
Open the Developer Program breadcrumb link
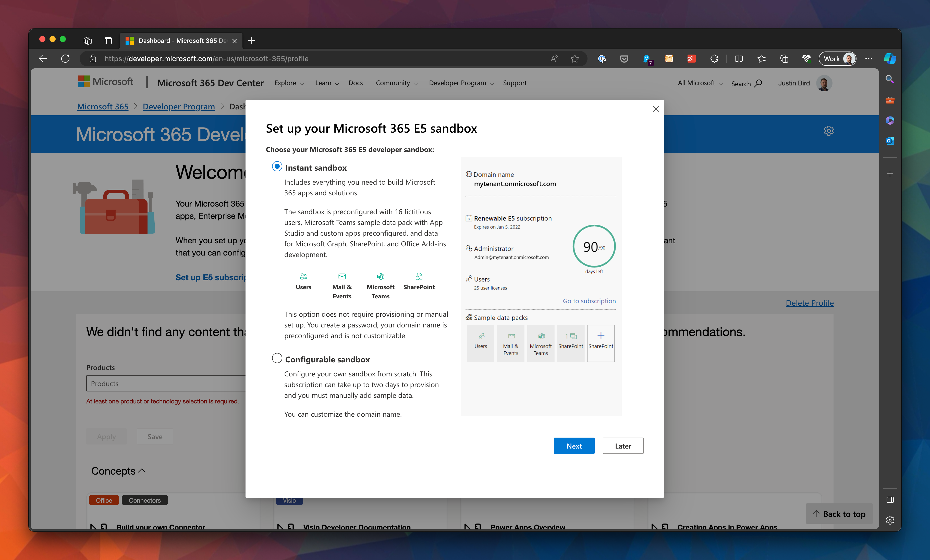179,106
